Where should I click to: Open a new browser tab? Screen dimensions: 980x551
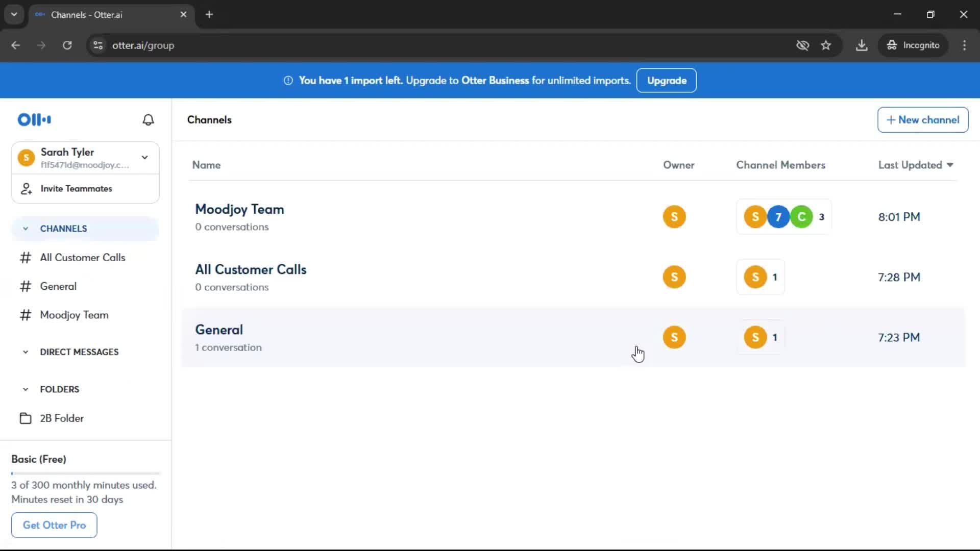click(209, 14)
